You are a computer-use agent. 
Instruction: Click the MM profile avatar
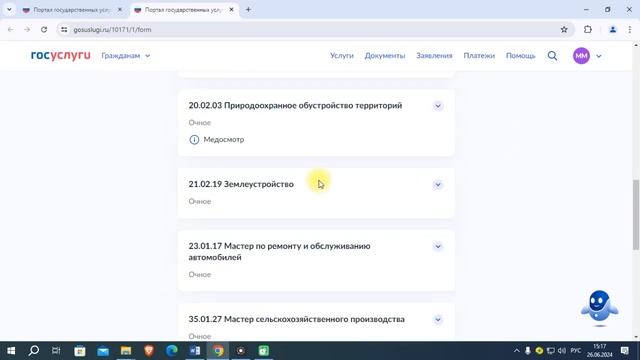581,56
